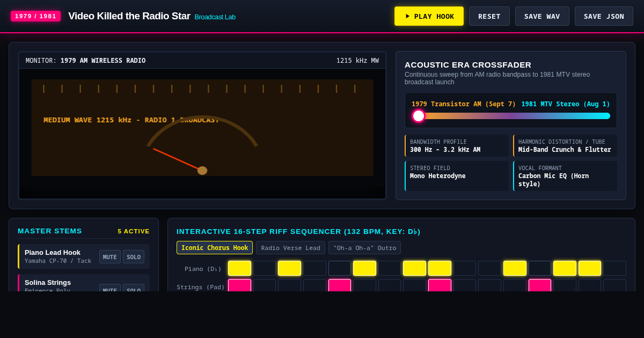The width and height of the screenshot is (644, 338).
Task: Turn off step 1 in the Piano row
Action: 239,268
